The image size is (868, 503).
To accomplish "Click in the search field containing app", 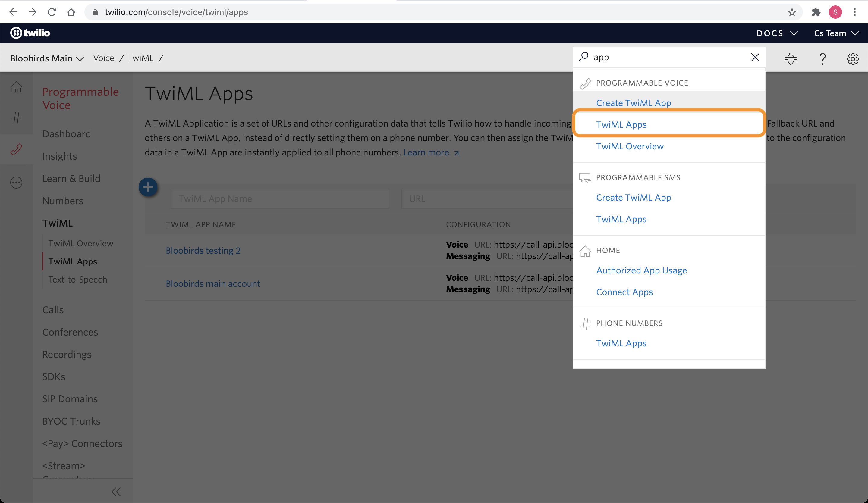I will (668, 57).
